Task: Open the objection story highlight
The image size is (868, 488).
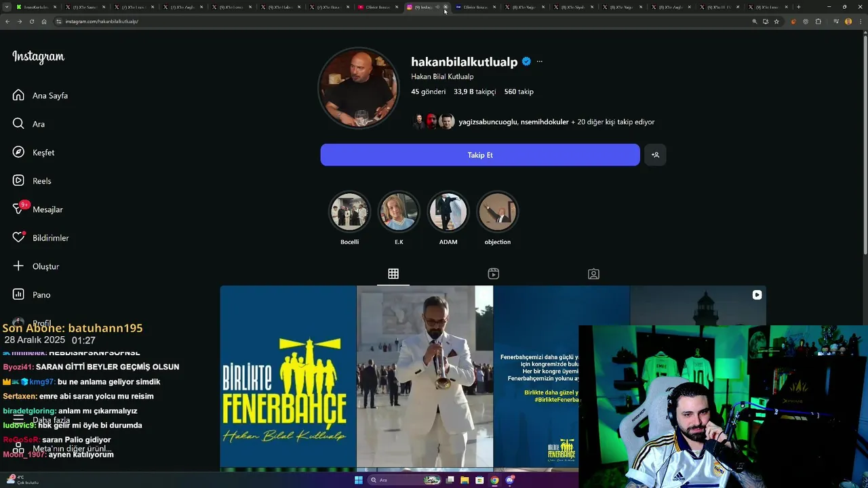Action: pyautogui.click(x=498, y=212)
